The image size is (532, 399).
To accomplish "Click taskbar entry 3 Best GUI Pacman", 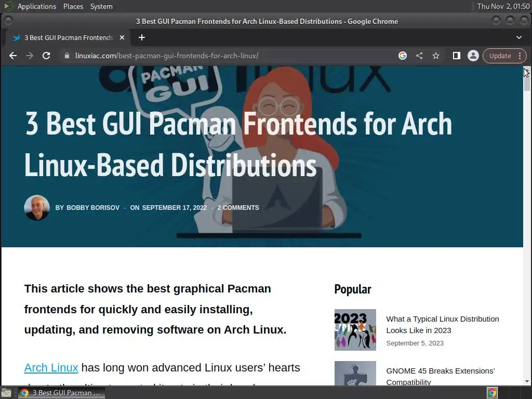I will pos(61,393).
